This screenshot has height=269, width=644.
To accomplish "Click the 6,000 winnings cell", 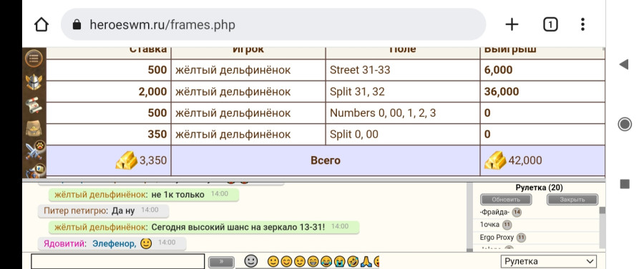I will [x=542, y=70].
